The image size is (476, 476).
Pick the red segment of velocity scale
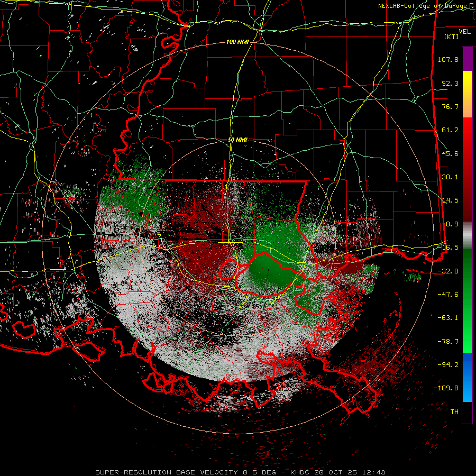[x=467, y=169]
